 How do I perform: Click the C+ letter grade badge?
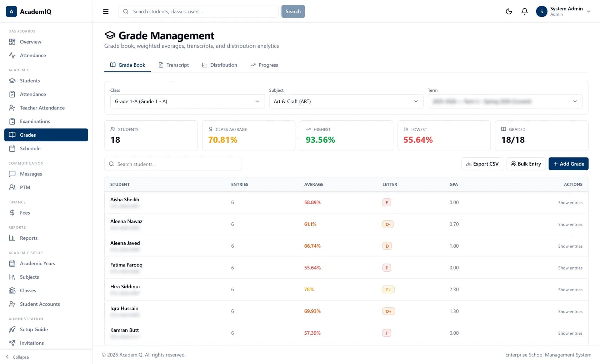pyautogui.click(x=388, y=289)
